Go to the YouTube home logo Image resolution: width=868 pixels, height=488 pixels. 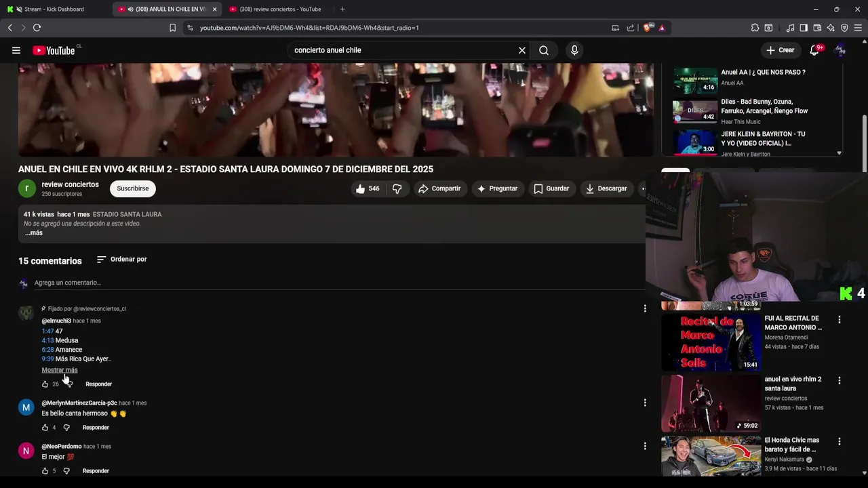tap(54, 50)
